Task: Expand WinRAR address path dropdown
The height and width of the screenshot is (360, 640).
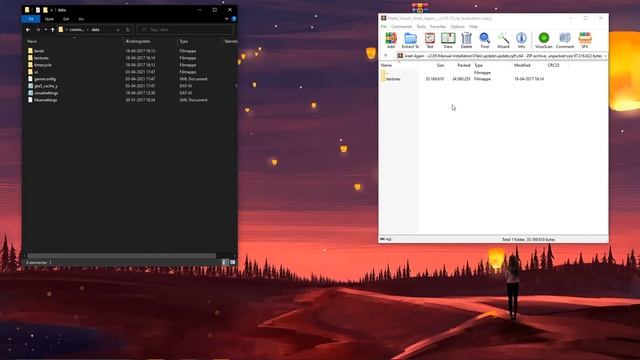Action: [x=605, y=56]
